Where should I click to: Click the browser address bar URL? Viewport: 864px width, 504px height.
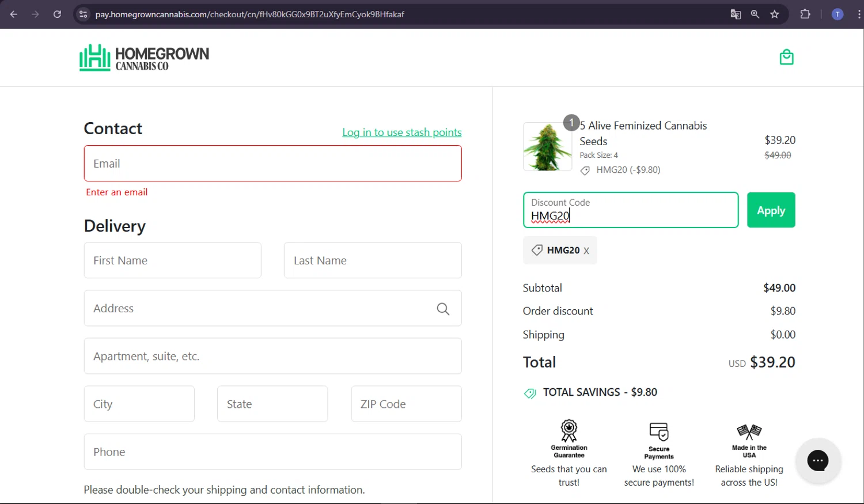(250, 14)
